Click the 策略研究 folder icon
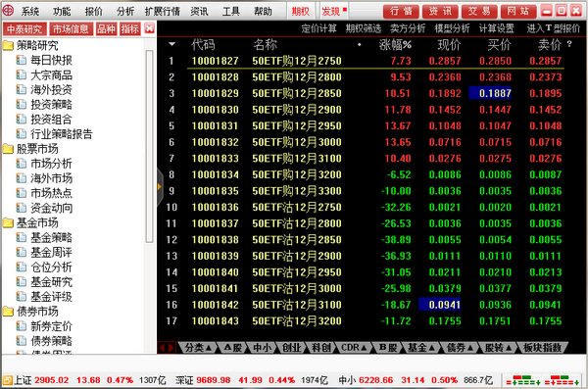The image size is (588, 389). tap(8, 46)
